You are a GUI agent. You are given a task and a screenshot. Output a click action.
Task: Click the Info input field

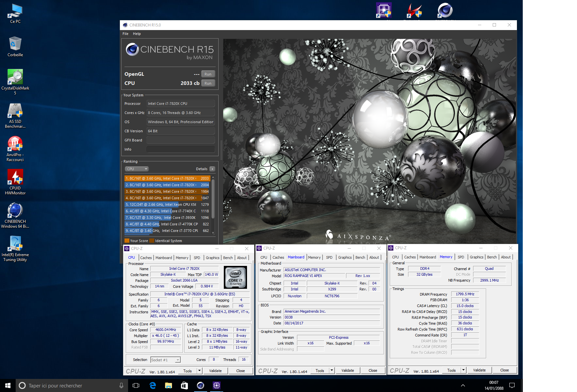pos(181,149)
